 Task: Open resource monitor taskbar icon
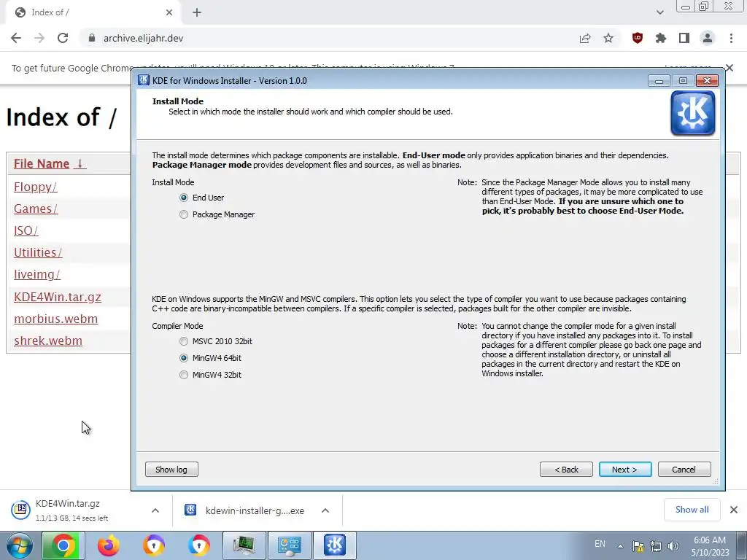click(244, 545)
